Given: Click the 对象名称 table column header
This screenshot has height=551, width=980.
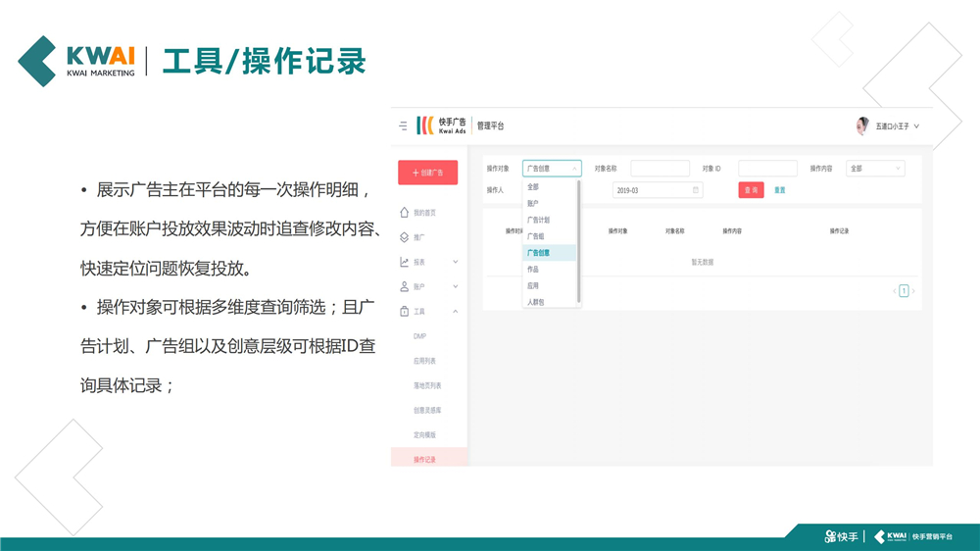Looking at the screenshot, I should 675,231.
